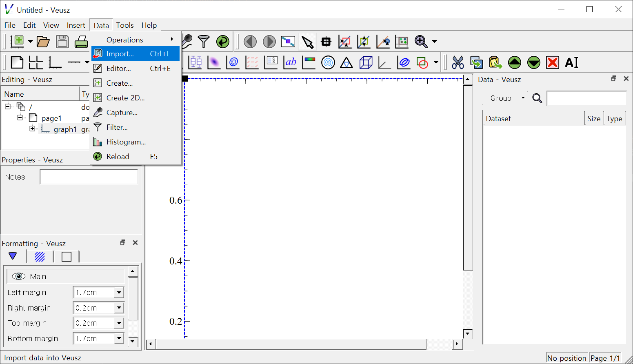Image resolution: width=633 pixels, height=364 pixels.
Task: Open dropdown arrow next to zoom magnifier
Action: click(x=434, y=41)
